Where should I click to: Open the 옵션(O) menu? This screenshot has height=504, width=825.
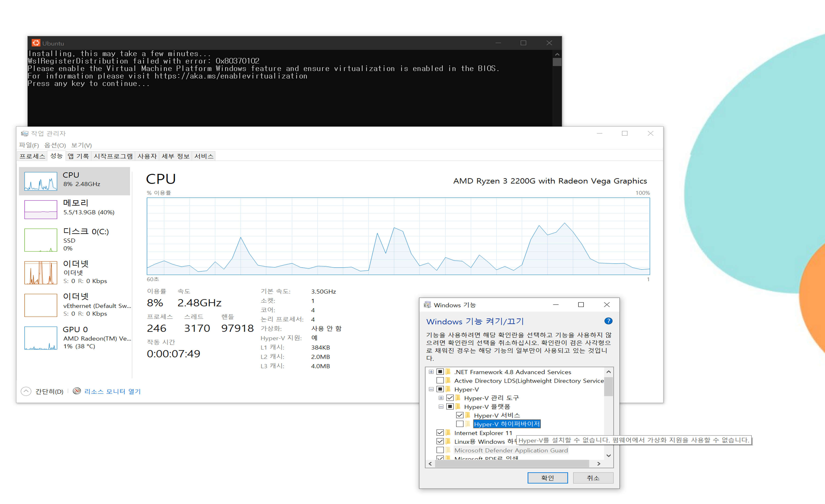point(55,145)
